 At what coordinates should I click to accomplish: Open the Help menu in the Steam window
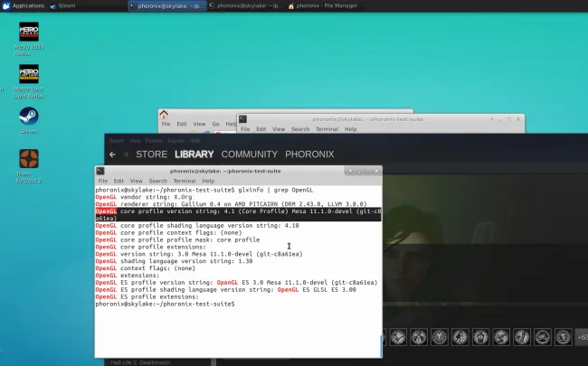194,140
